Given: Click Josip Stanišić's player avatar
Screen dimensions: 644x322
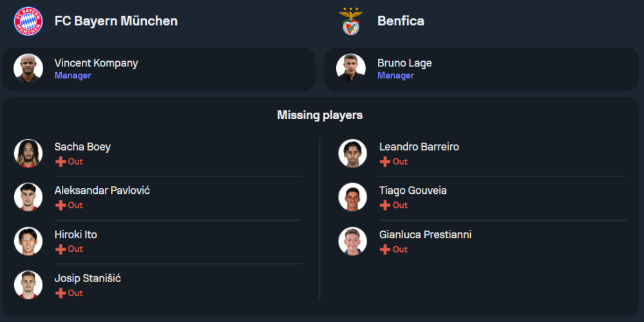Looking at the screenshot, I should (28, 285).
